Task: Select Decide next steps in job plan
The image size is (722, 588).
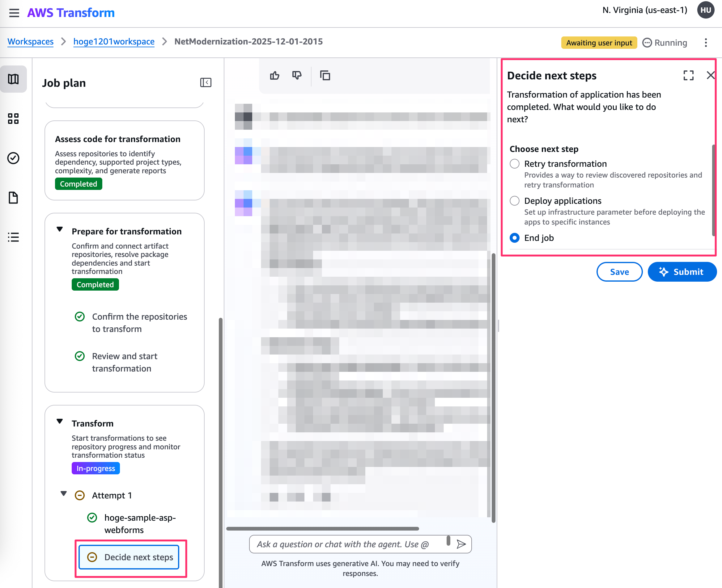Action: 129,557
